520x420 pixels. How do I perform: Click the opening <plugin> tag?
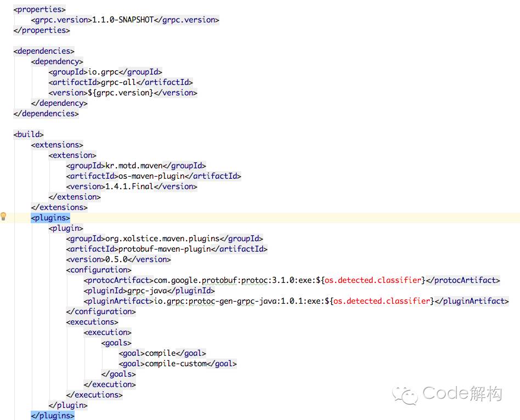[x=66, y=229]
